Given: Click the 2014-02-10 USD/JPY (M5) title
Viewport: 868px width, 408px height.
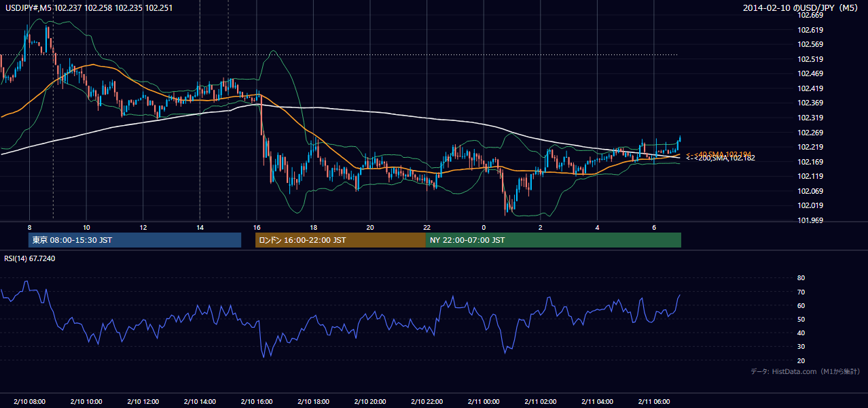Looking at the screenshot, I should 801,7.
